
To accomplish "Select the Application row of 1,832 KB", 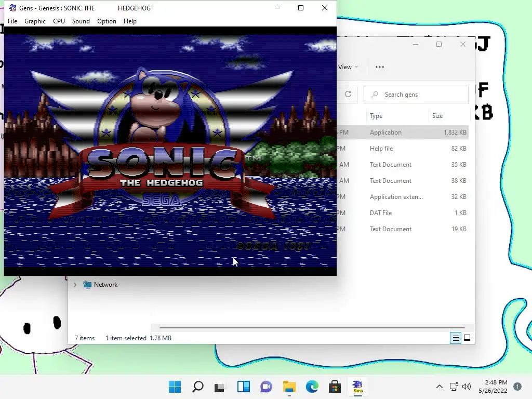I will (403, 132).
